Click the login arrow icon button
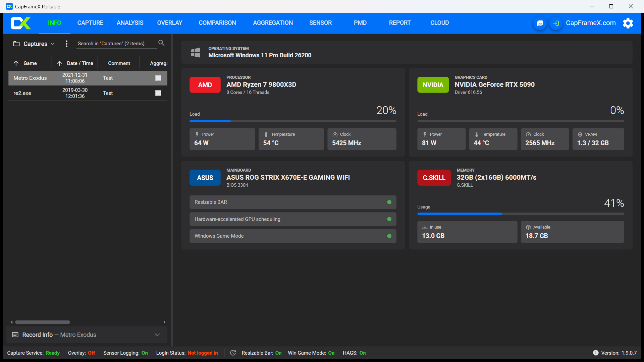The image size is (644, 362). click(x=556, y=23)
